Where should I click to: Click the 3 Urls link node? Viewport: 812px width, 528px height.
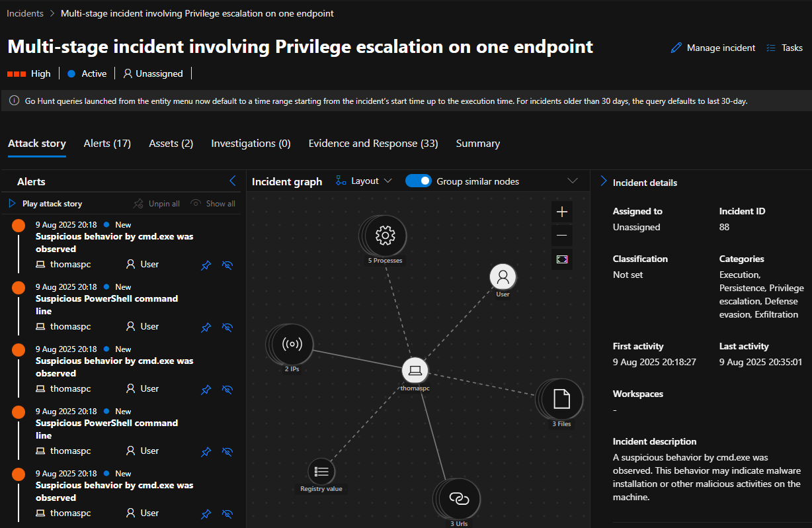coord(458,500)
